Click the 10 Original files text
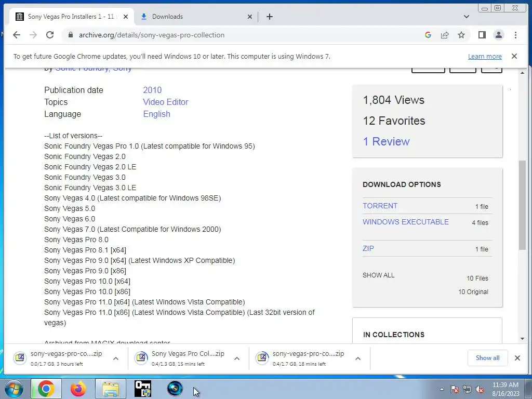Screen dimensions: 532x399 tap(473, 292)
